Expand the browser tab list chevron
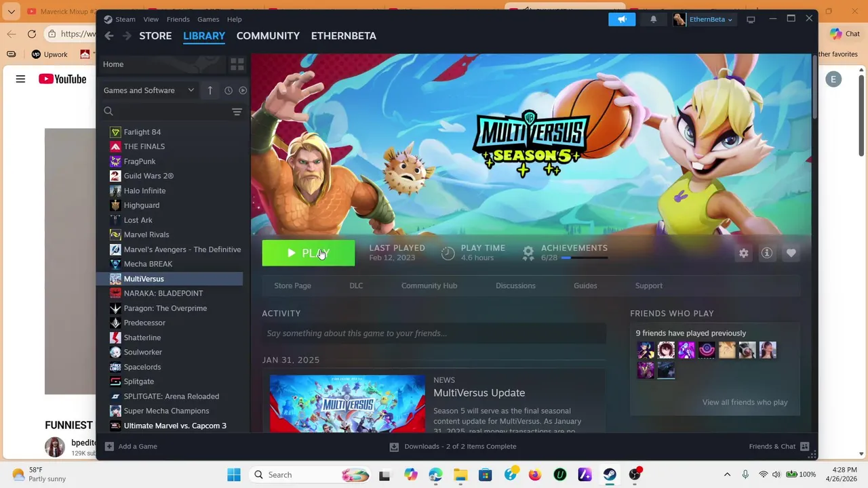Image resolution: width=868 pixels, height=488 pixels. coord(11,12)
